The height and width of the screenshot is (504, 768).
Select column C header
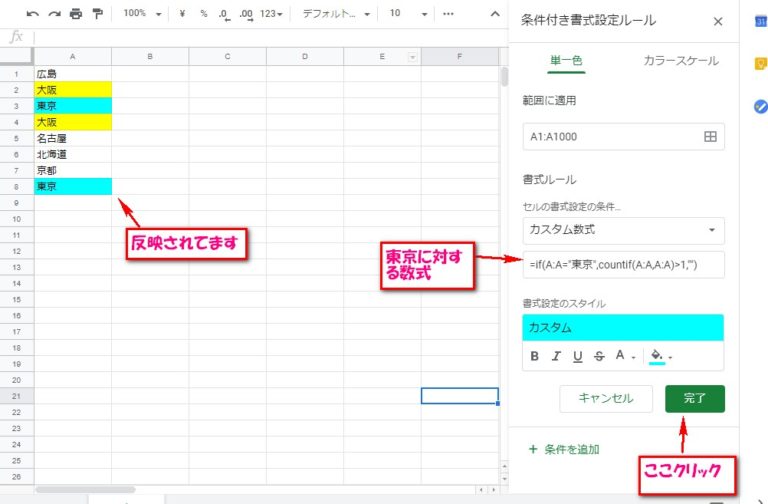(227, 57)
